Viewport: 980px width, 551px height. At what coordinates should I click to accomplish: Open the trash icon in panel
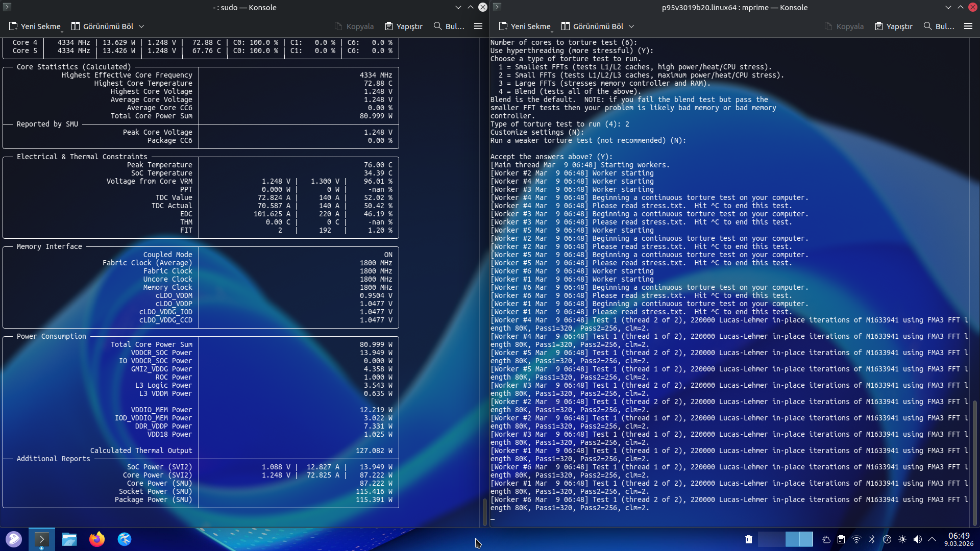pos(749,539)
